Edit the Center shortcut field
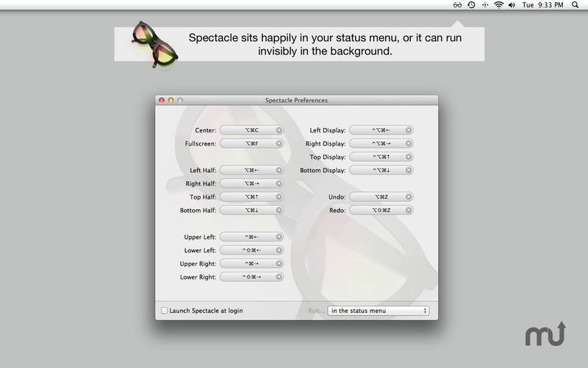 tap(251, 130)
